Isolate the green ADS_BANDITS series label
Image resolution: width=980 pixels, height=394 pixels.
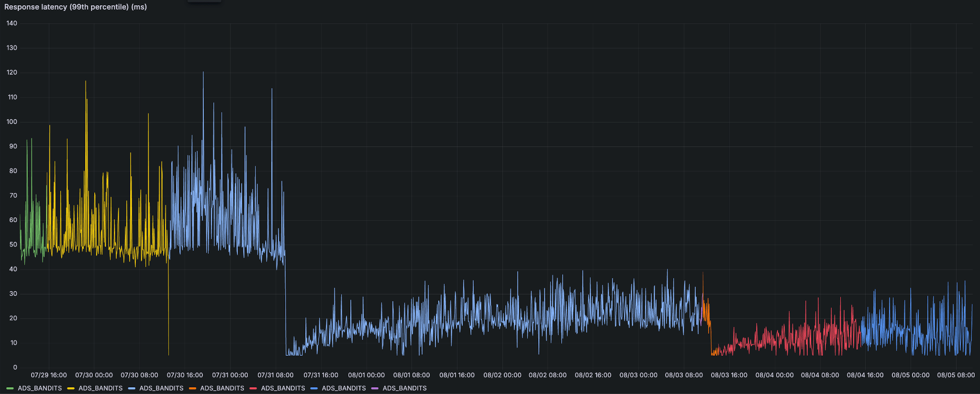click(x=40, y=388)
